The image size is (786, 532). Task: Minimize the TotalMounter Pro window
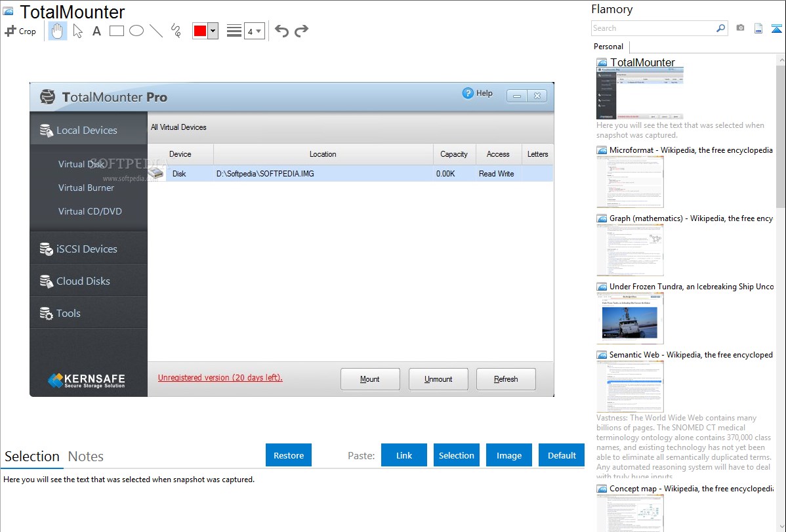coord(517,96)
